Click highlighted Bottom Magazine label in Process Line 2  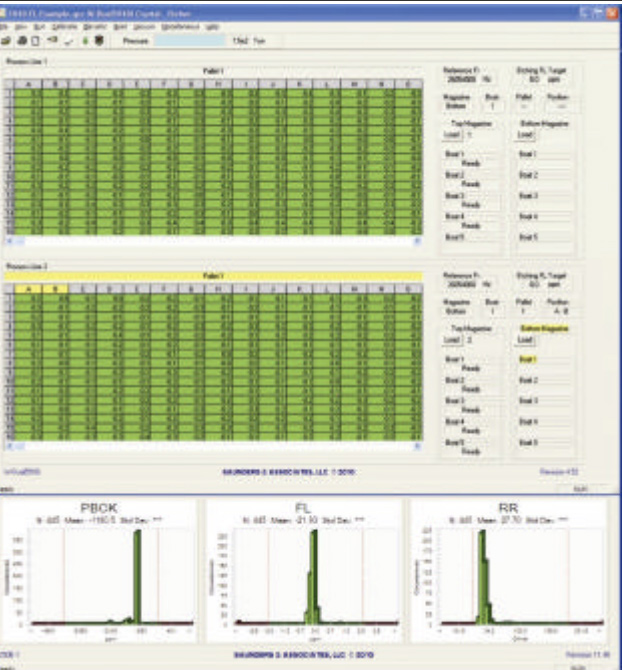click(544, 328)
